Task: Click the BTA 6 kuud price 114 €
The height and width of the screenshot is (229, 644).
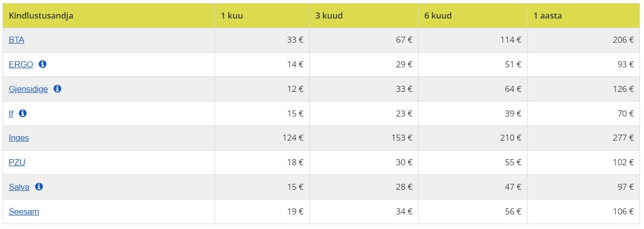Action: (511, 40)
